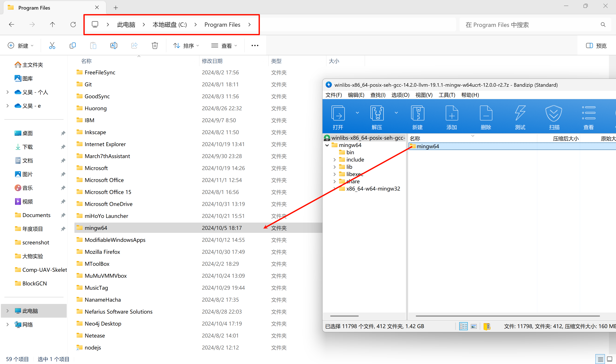The height and width of the screenshot is (364, 616).
Task: Select the Mozilla Firefox folder row
Action: click(x=198, y=252)
